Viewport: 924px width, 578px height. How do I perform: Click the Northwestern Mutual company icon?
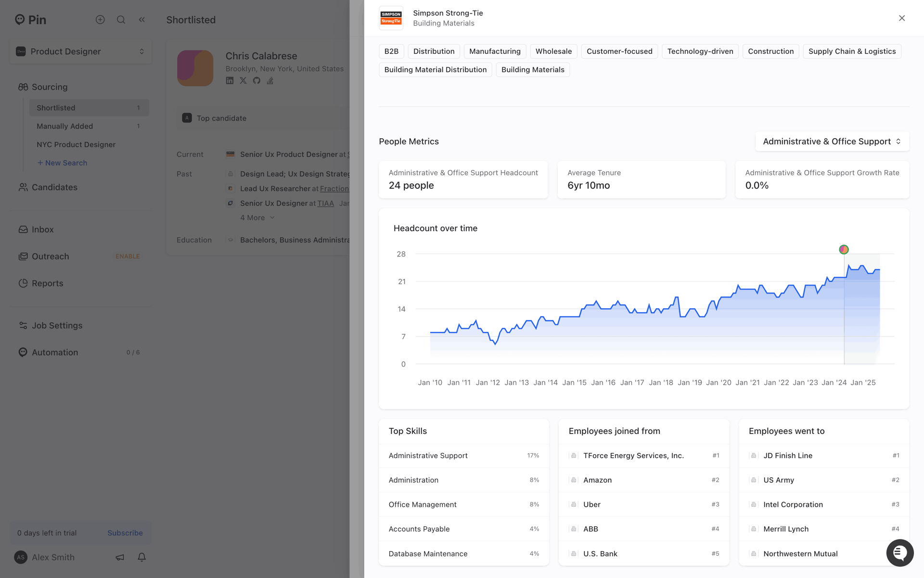tap(754, 553)
